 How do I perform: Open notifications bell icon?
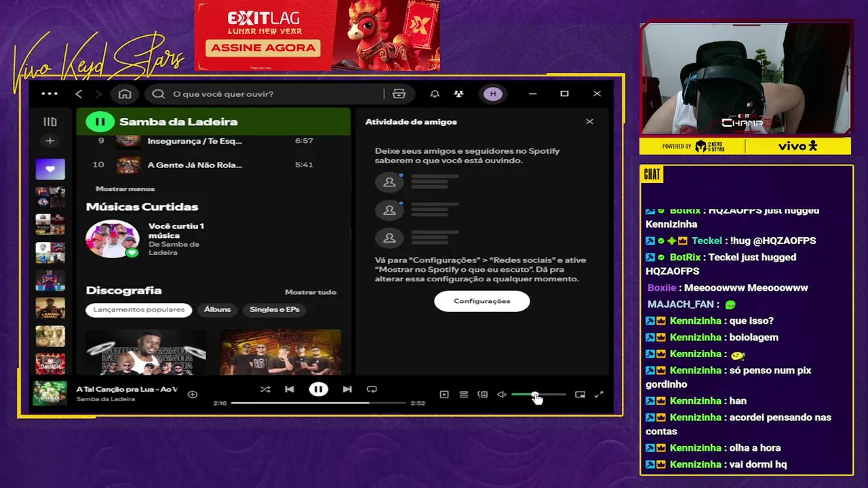coord(435,94)
